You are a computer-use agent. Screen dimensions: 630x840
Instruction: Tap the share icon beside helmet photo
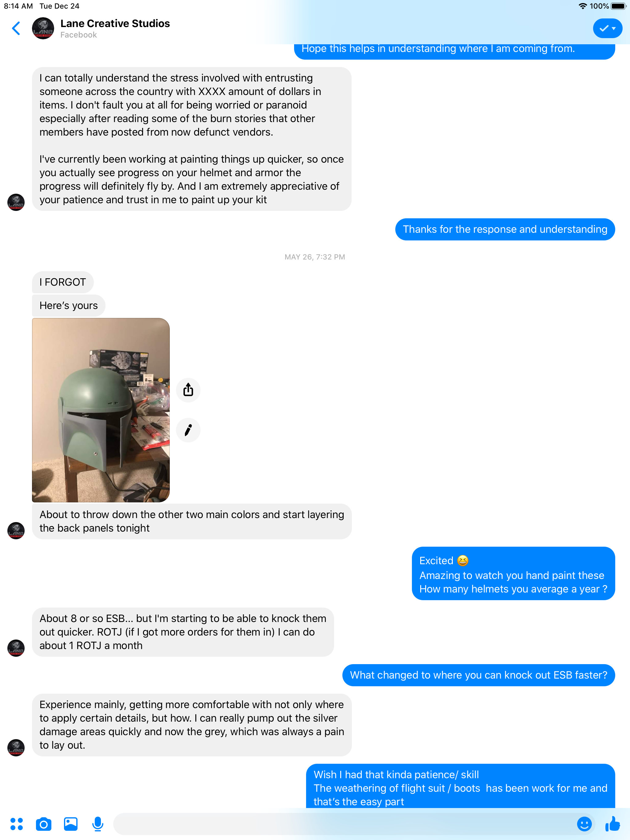188,390
